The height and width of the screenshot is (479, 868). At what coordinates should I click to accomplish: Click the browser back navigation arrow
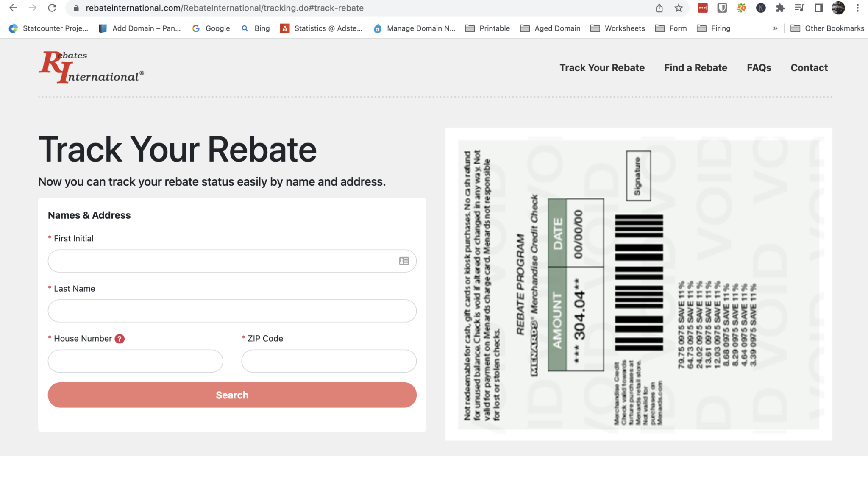coord(13,9)
